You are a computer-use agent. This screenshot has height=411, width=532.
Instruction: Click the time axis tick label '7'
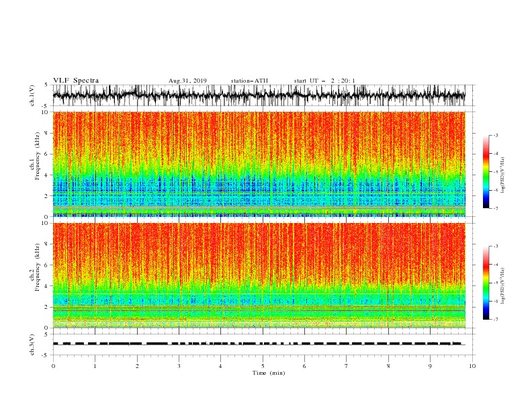(347, 366)
